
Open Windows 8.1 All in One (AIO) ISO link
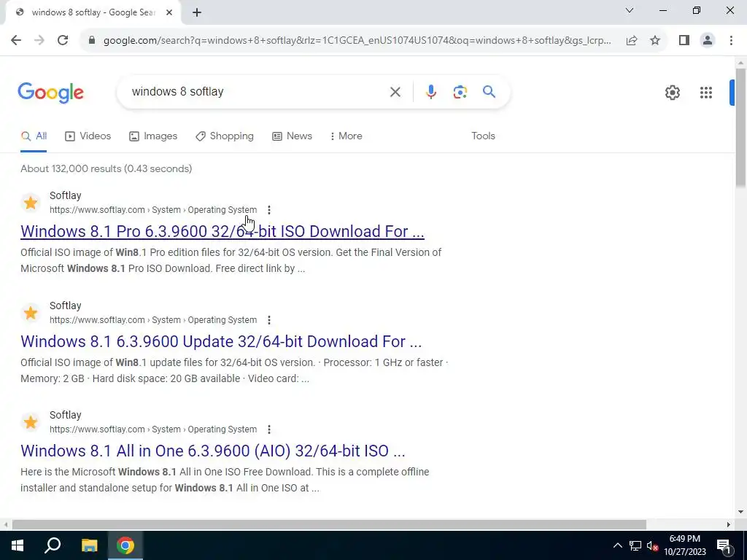(212, 451)
